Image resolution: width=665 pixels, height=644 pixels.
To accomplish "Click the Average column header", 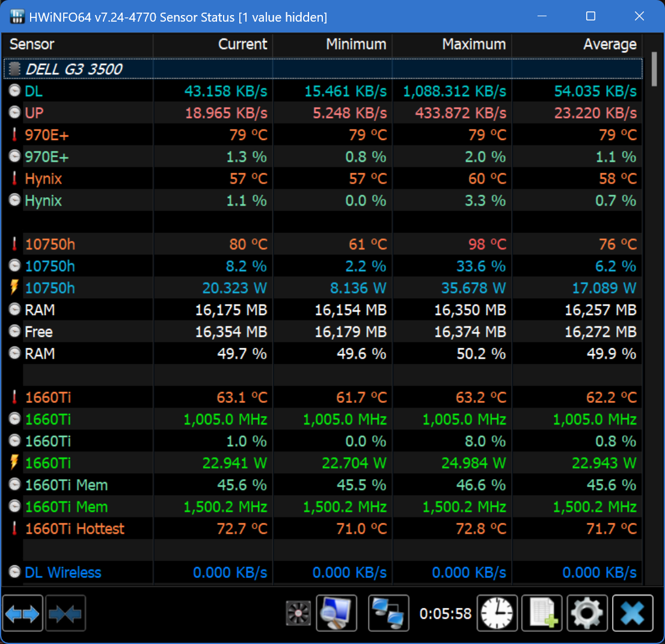I will click(577, 44).
